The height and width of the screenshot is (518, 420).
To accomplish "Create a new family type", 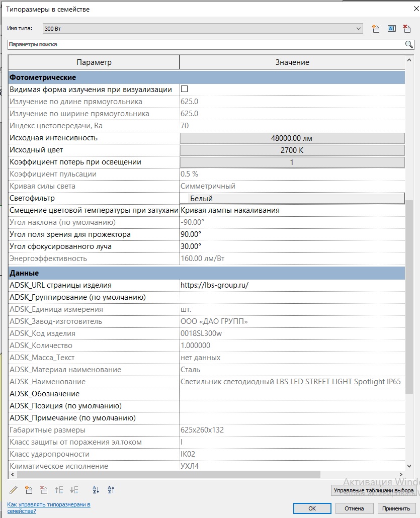I will [376, 29].
